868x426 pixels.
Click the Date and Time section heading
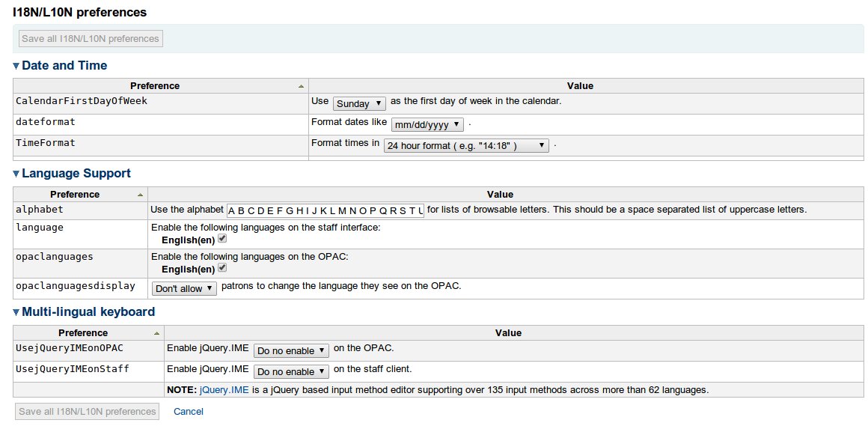64,66
